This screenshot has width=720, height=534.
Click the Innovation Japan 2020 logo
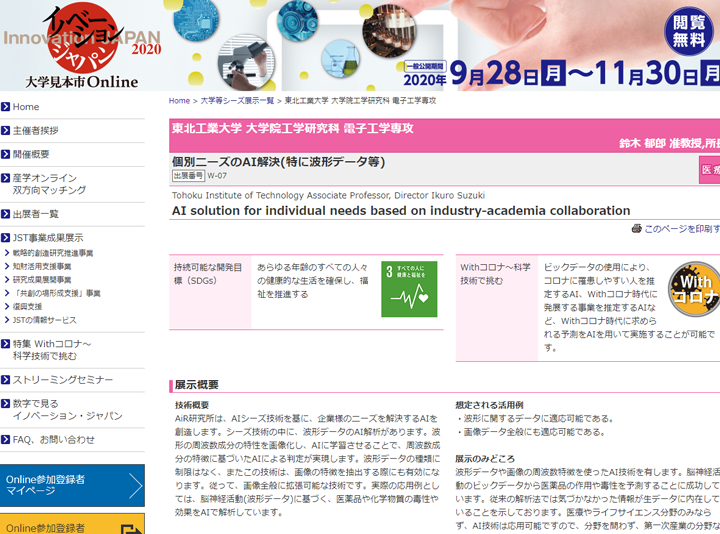coord(82,46)
